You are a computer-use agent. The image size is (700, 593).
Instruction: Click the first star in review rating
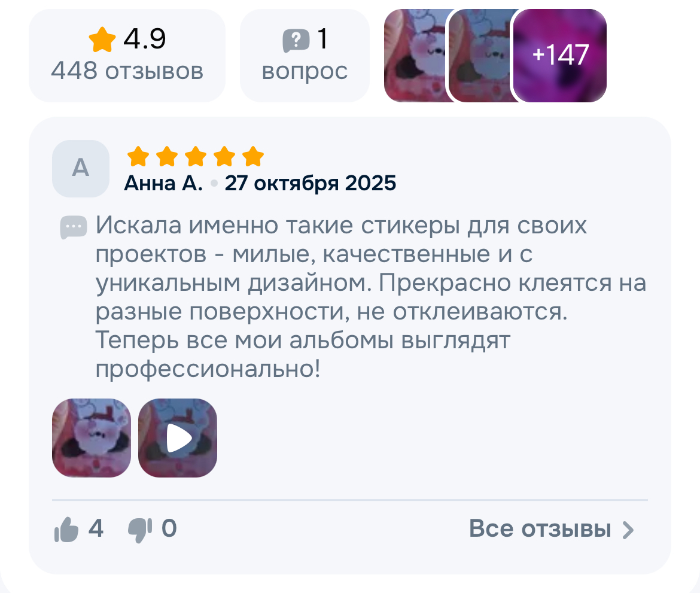(x=138, y=156)
